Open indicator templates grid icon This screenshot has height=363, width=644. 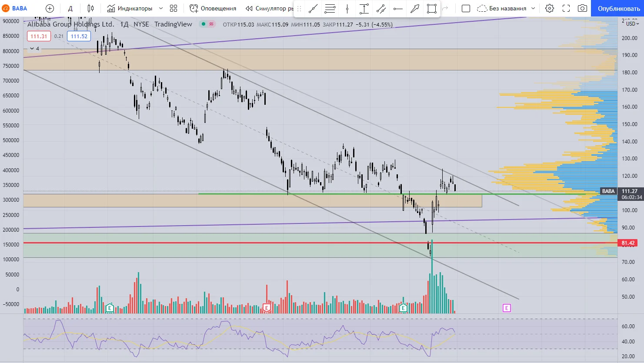[174, 8]
